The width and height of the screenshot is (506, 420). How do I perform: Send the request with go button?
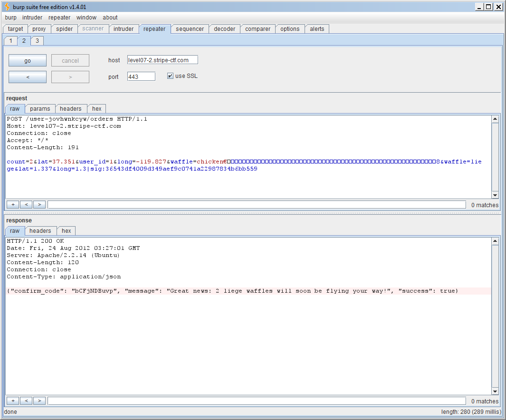pyautogui.click(x=28, y=60)
